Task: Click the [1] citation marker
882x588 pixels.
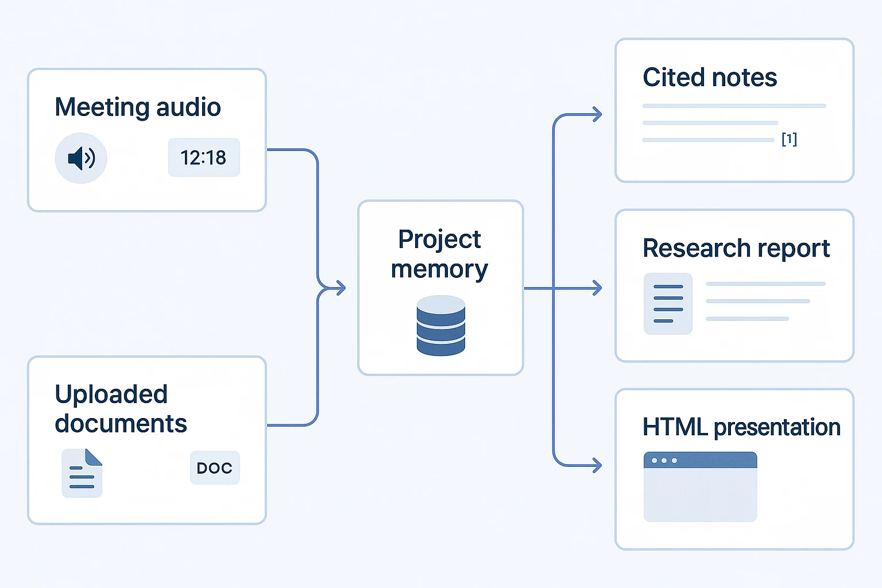Action: [790, 139]
